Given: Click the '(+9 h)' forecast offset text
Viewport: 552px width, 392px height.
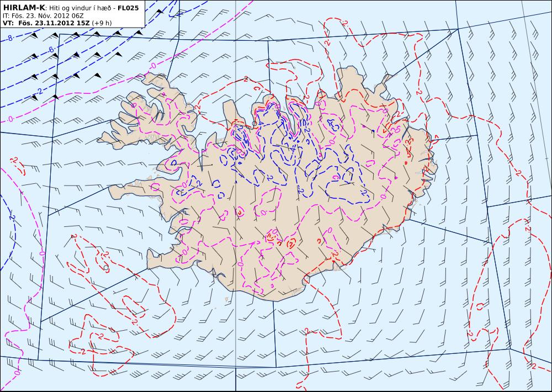Looking at the screenshot, I should coord(102,23).
